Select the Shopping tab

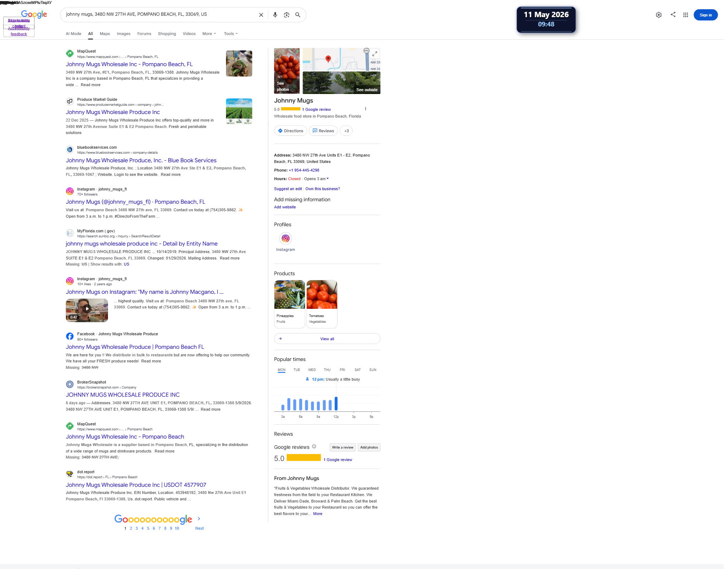pyautogui.click(x=167, y=34)
